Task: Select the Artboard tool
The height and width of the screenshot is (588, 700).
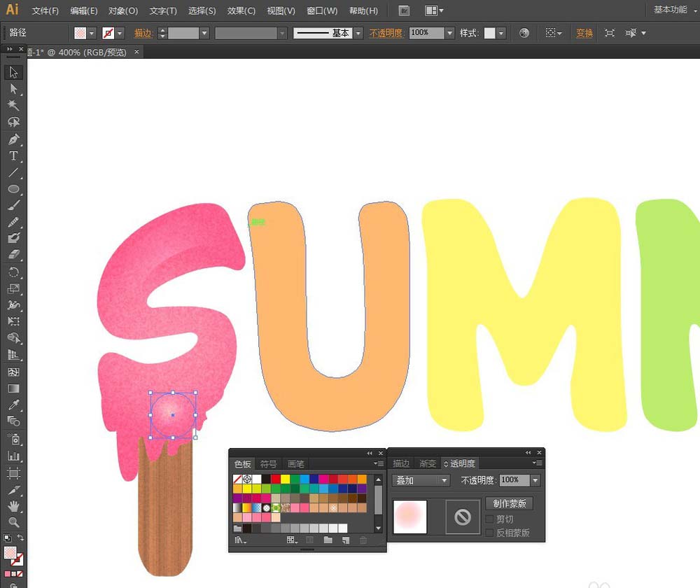Action: click(13, 472)
